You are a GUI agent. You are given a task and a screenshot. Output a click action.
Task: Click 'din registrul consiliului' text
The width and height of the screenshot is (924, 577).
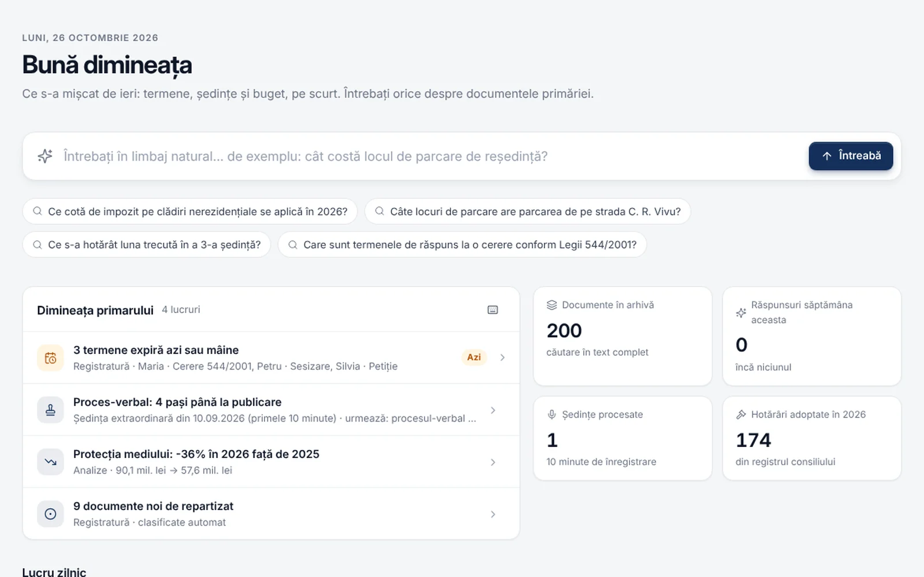tap(785, 462)
